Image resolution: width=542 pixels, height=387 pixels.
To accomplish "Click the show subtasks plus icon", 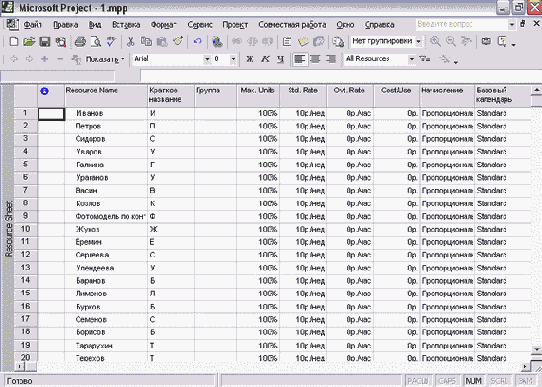I will pyautogui.click(x=44, y=59).
